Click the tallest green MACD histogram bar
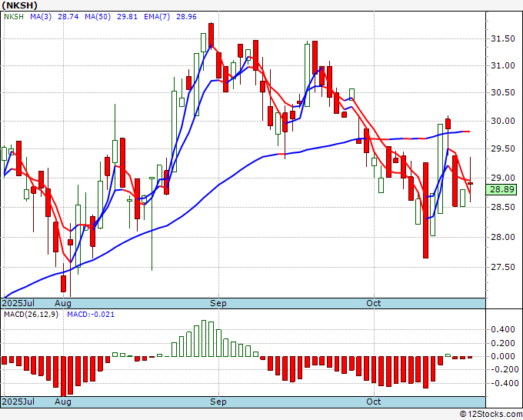Viewport: 523px width, 420px height. click(x=204, y=338)
